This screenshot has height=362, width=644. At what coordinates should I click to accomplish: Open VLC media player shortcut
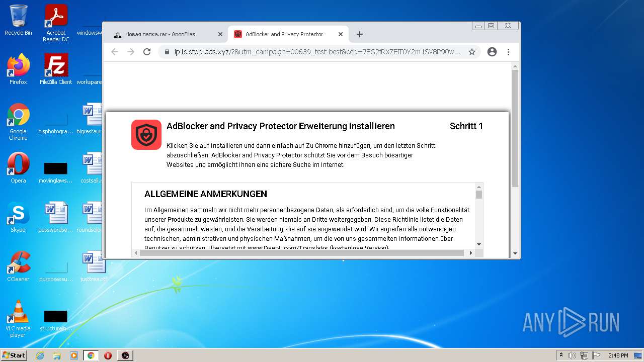[x=18, y=319]
